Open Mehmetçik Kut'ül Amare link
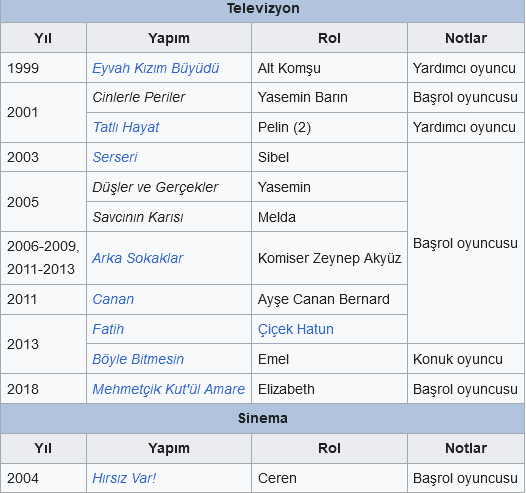The height and width of the screenshot is (493, 526). 168,389
